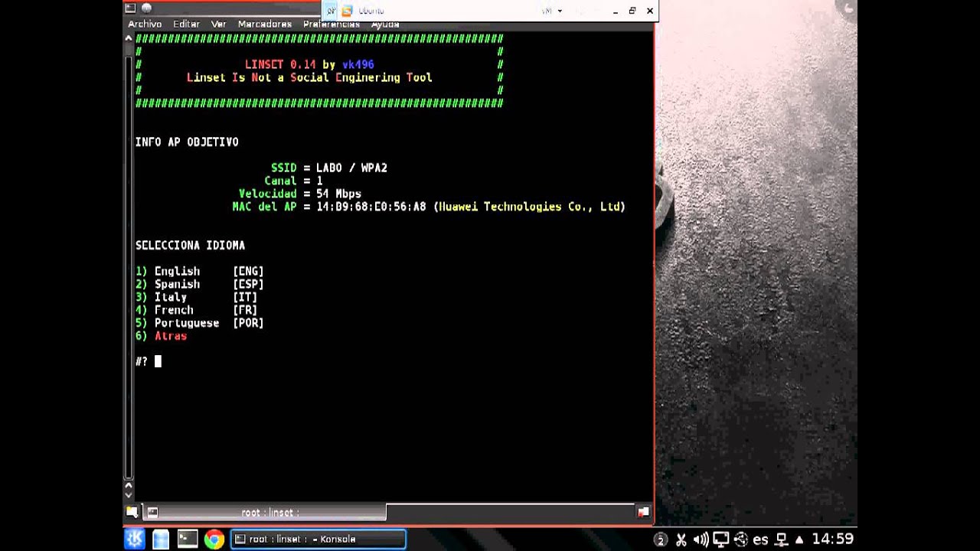The image size is (980, 551).
Task: Click the MAC address 14:B9:68:E0:56:A8
Action: (371, 207)
